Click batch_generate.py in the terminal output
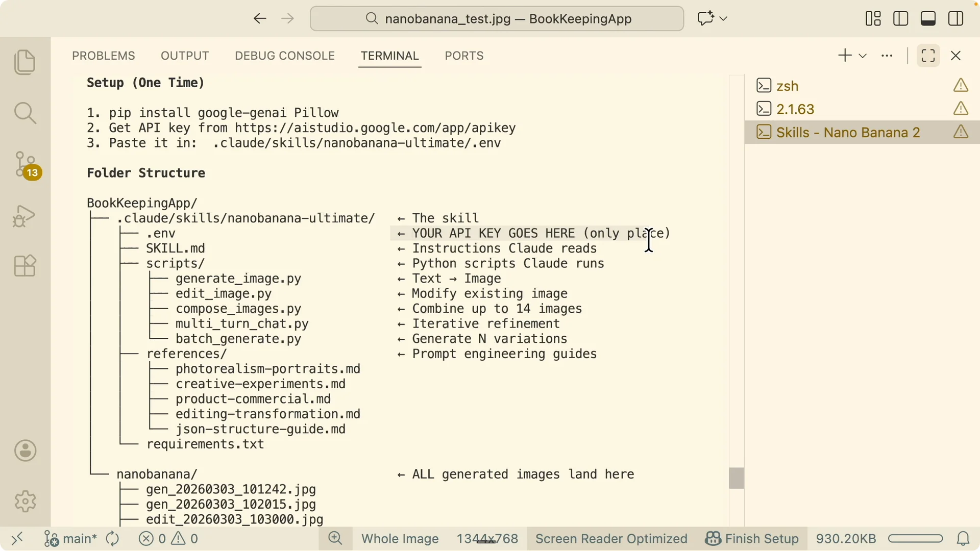Screen dimensions: 980x551 pos(238,339)
